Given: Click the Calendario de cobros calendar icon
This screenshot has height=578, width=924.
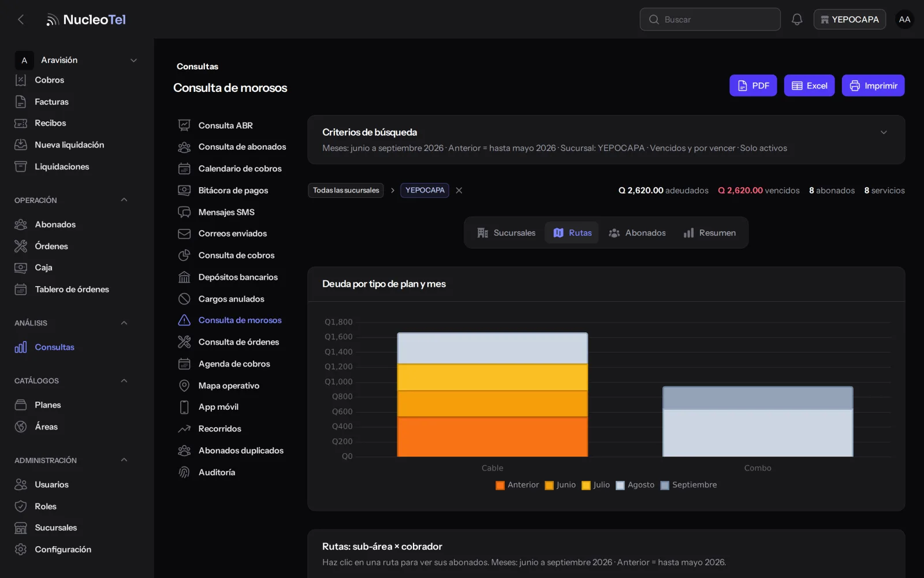Looking at the screenshot, I should (184, 169).
